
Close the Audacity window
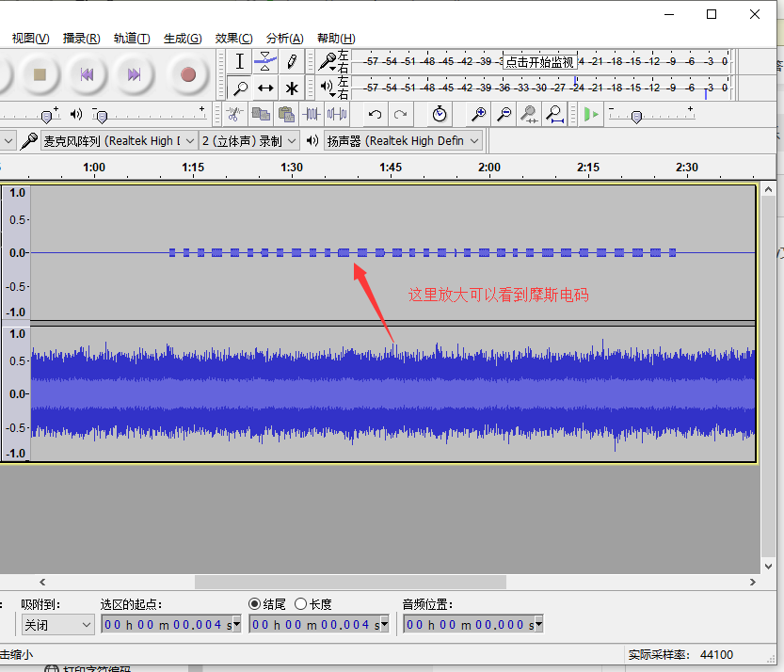click(755, 14)
